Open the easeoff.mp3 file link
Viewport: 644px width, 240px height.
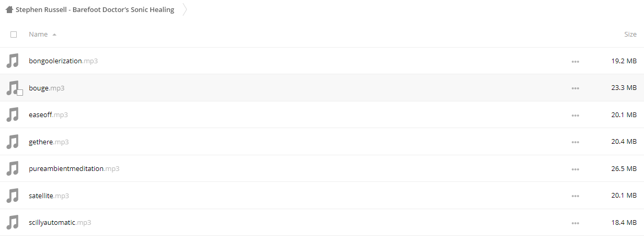48,115
